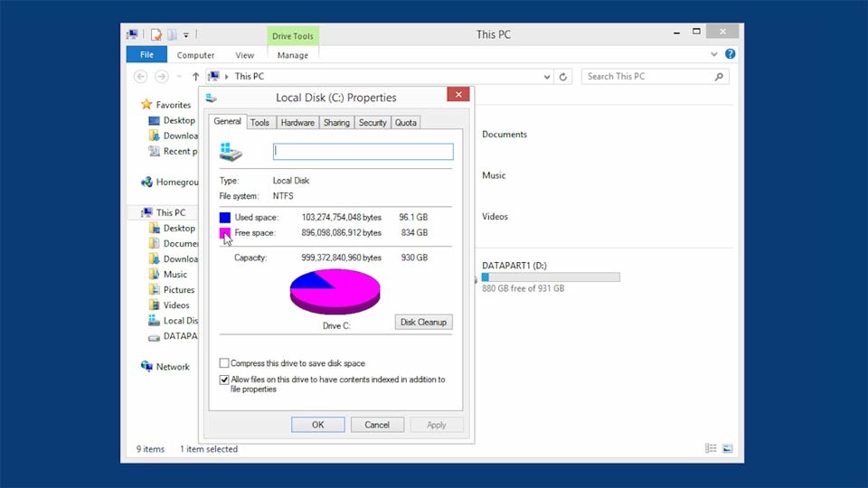Select DATAPART1 drive in the navigation pane

click(x=174, y=336)
